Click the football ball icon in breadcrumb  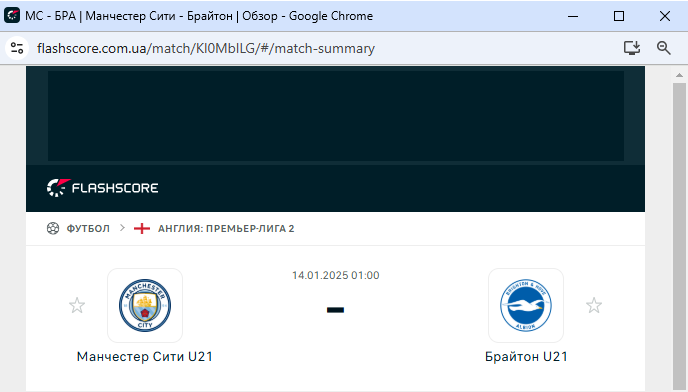[53, 228]
